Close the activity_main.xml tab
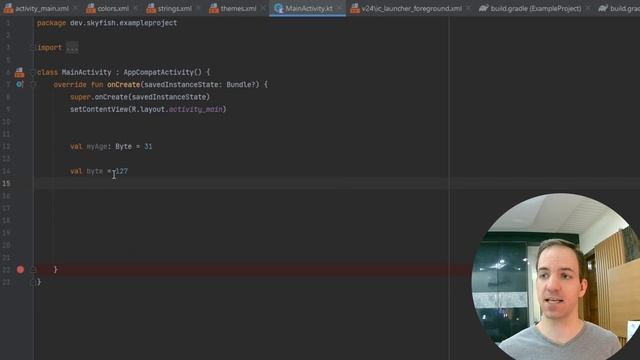The width and height of the screenshot is (640, 360). 76,8
